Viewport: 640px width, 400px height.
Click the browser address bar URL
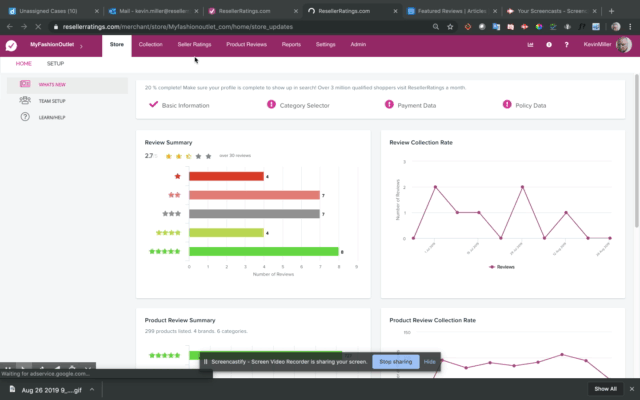[x=178, y=27]
